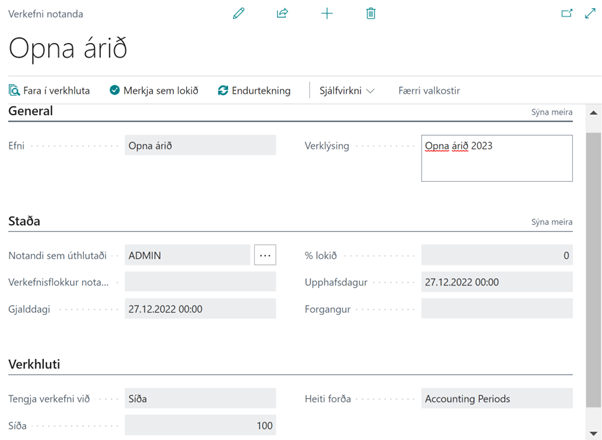The height and width of the screenshot is (440, 602).
Task: Click the trash delete icon
Action: 370,13
